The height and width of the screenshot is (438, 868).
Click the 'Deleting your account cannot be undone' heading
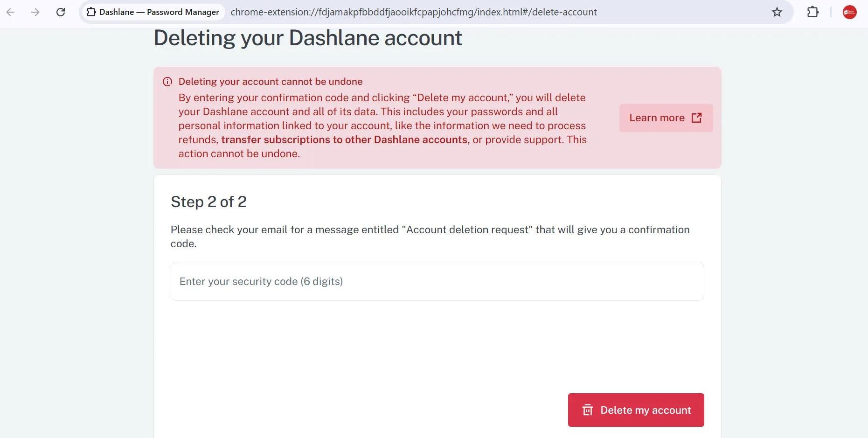tap(270, 82)
